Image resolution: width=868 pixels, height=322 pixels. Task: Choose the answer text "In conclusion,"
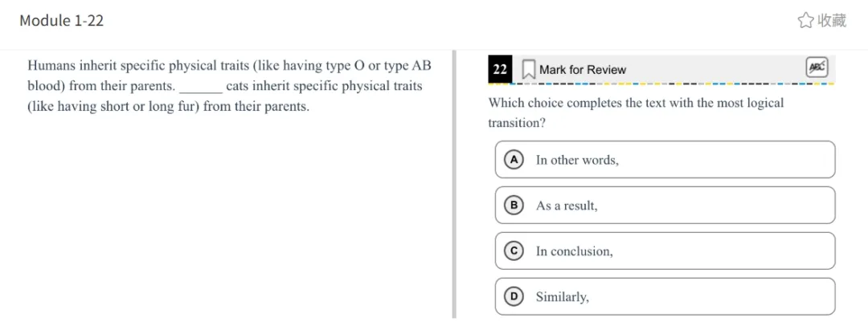[574, 251]
